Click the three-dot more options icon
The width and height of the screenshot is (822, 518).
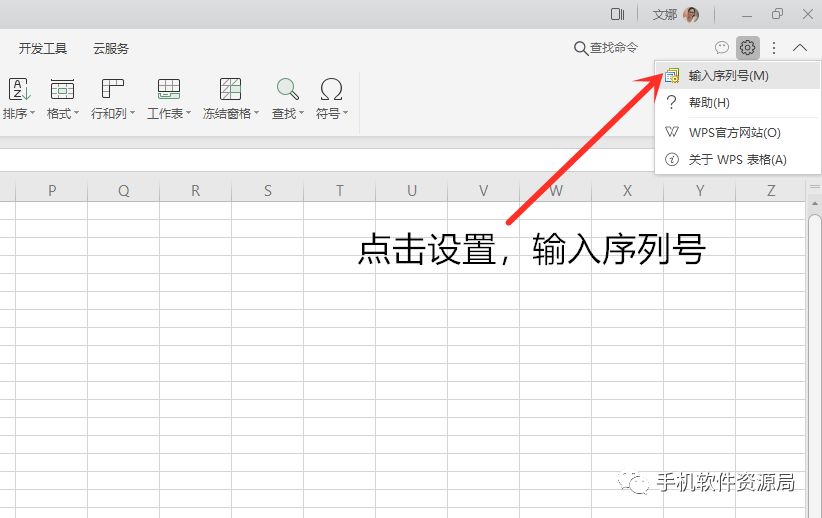[774, 48]
